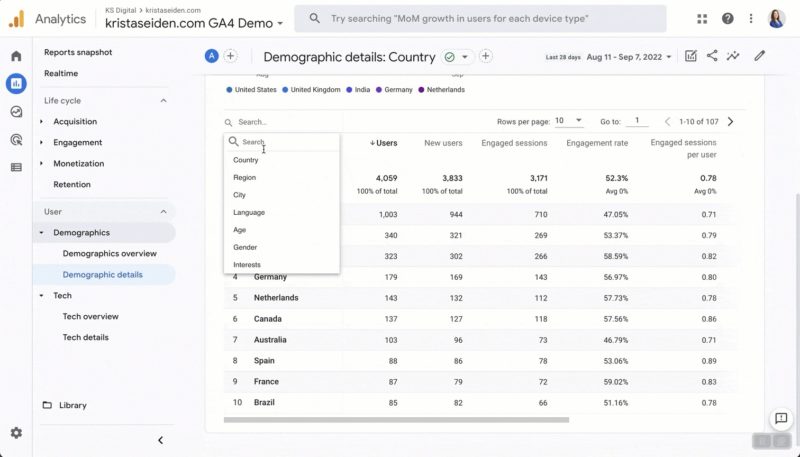800x457 pixels.
Task: Open the Google apps grid icon
Action: pos(702,19)
